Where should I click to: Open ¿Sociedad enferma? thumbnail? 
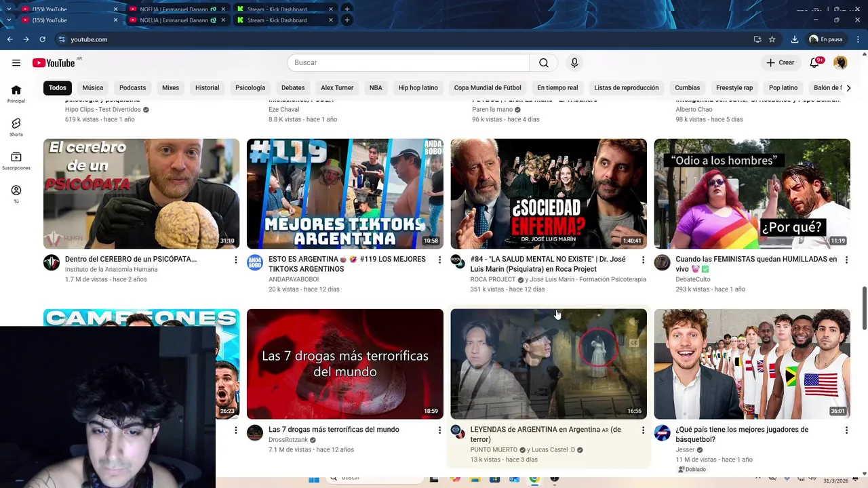[x=549, y=194]
